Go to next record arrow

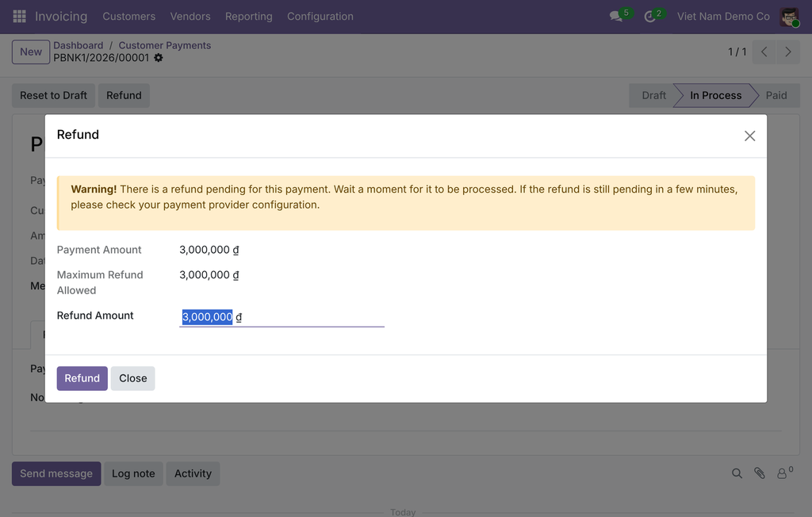pos(787,52)
